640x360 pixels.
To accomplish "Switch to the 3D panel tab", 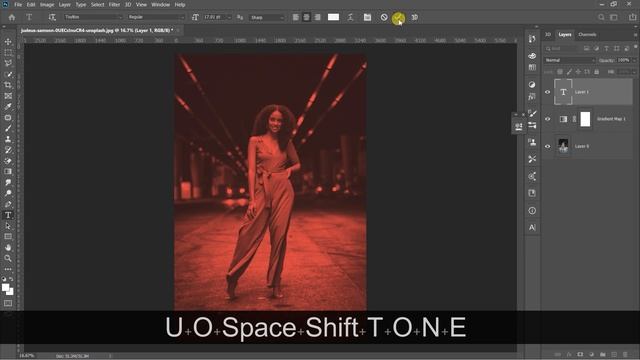I will (548, 35).
